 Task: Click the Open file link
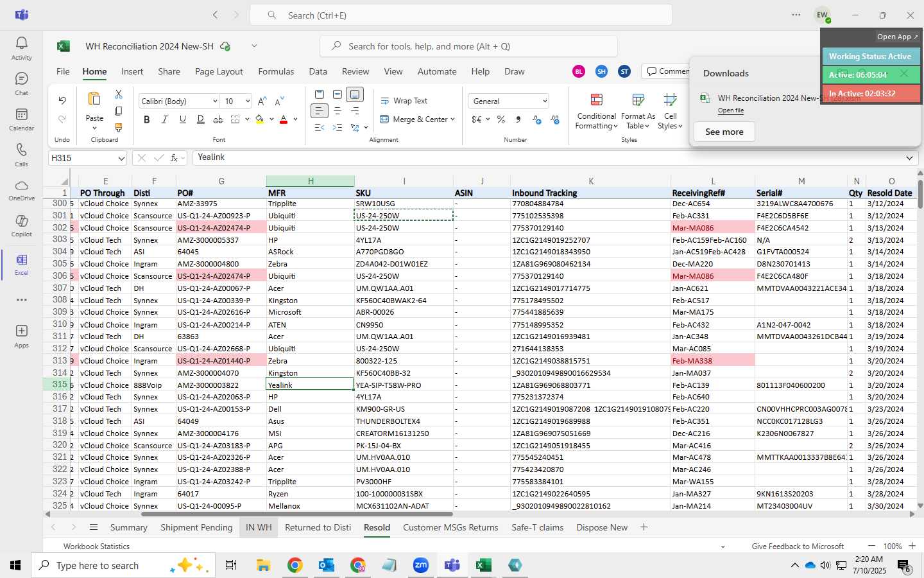731,110
